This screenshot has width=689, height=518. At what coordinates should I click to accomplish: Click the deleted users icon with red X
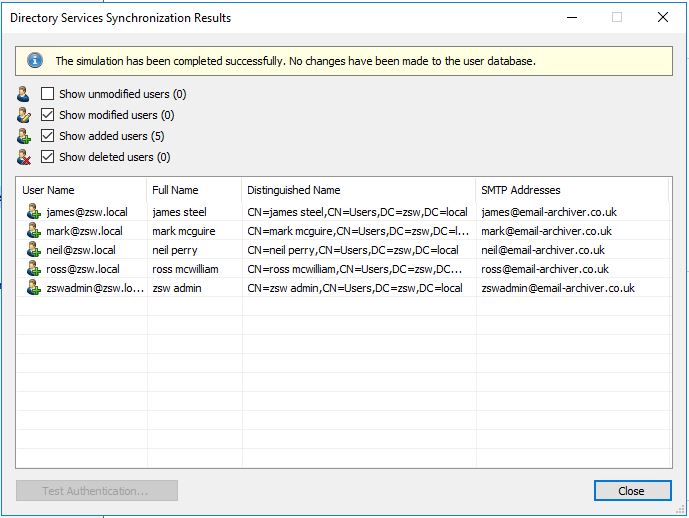tap(24, 157)
